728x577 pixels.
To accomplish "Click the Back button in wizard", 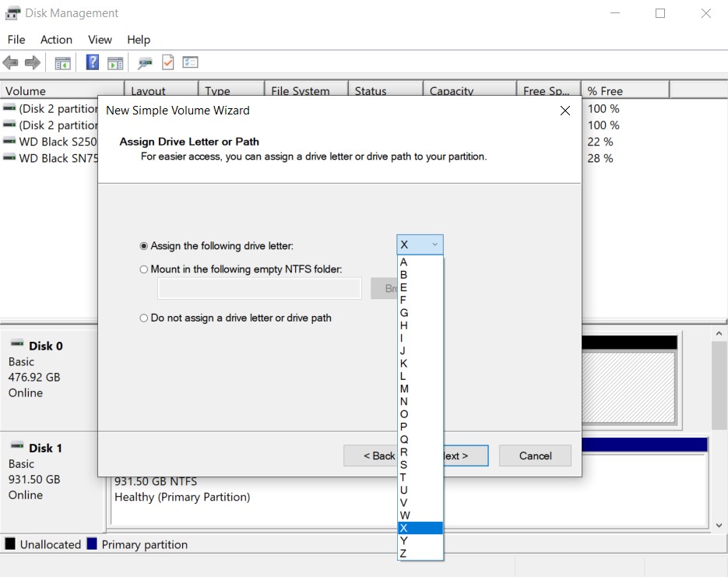I will (x=370, y=456).
